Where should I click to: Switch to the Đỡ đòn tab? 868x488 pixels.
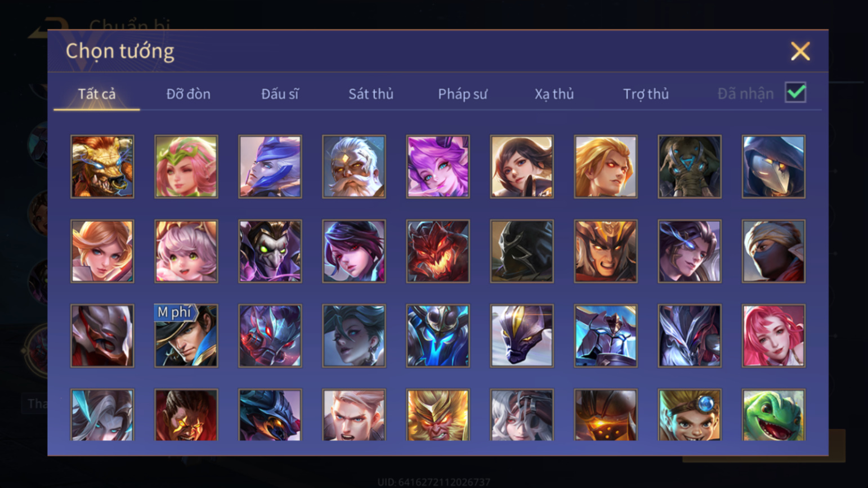[x=189, y=94]
